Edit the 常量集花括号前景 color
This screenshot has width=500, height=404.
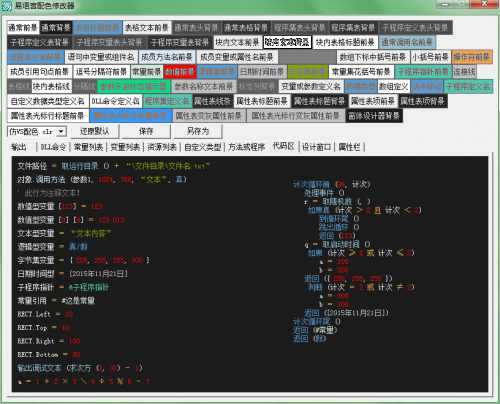361,72
